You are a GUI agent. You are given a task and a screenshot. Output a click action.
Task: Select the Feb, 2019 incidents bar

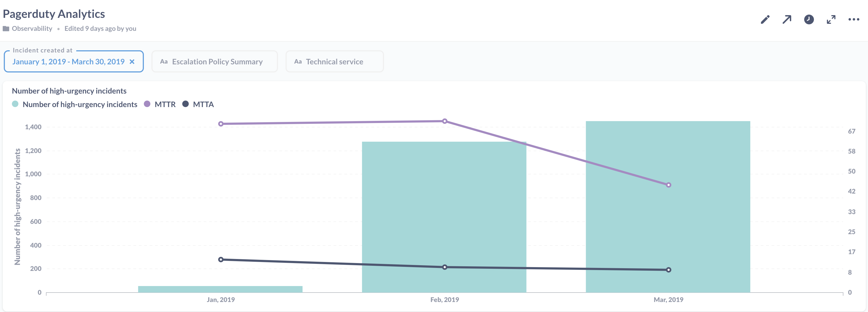coord(444,217)
